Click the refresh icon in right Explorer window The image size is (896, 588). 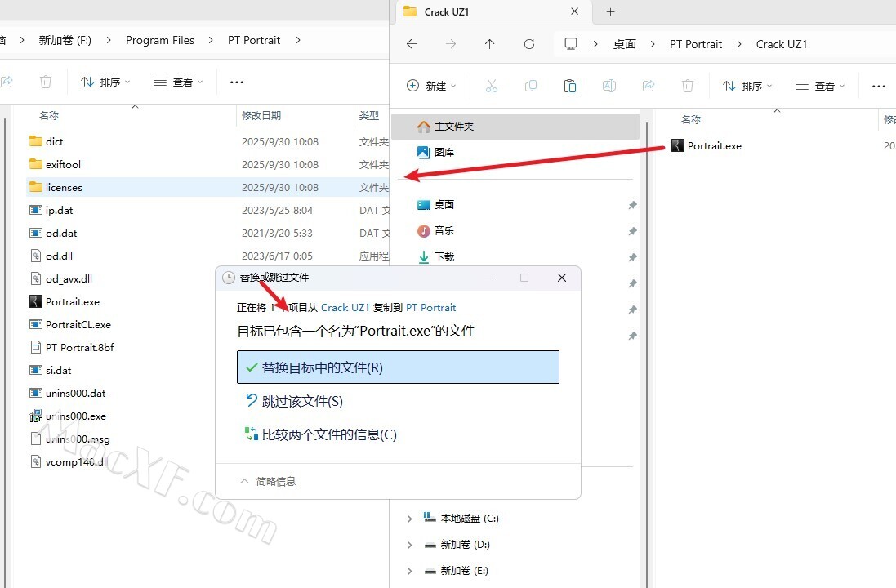529,44
